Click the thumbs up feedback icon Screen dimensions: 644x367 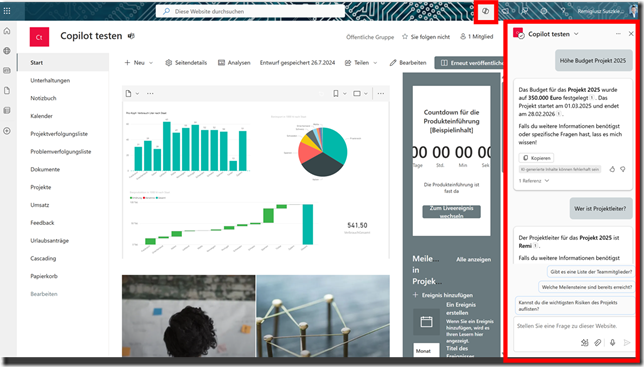612,169
